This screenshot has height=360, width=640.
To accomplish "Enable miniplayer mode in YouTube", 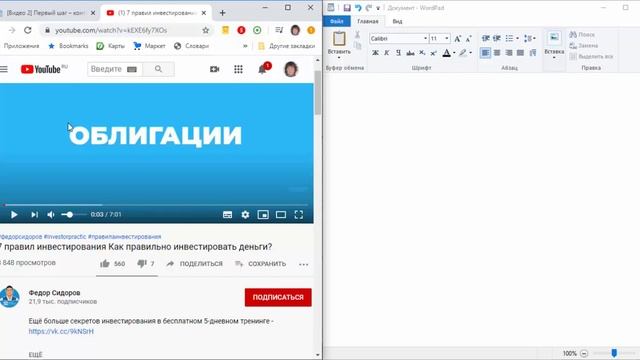I will pyautogui.click(x=263, y=215).
